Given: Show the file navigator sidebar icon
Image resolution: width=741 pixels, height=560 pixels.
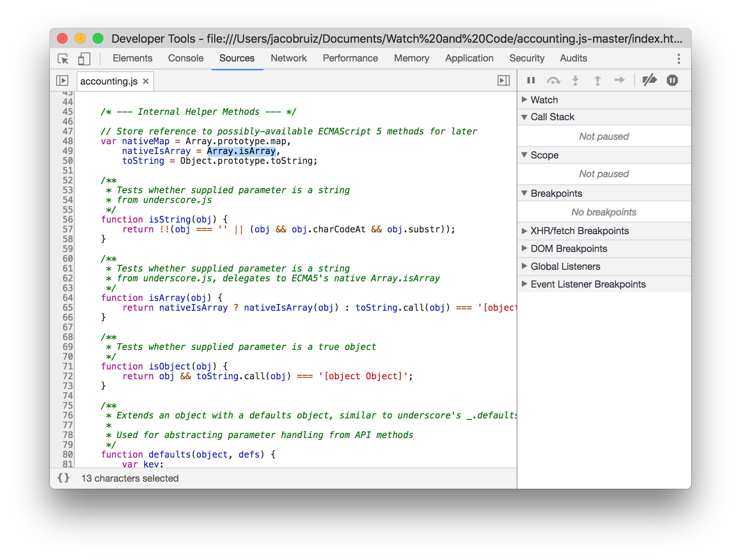Looking at the screenshot, I should (62, 81).
